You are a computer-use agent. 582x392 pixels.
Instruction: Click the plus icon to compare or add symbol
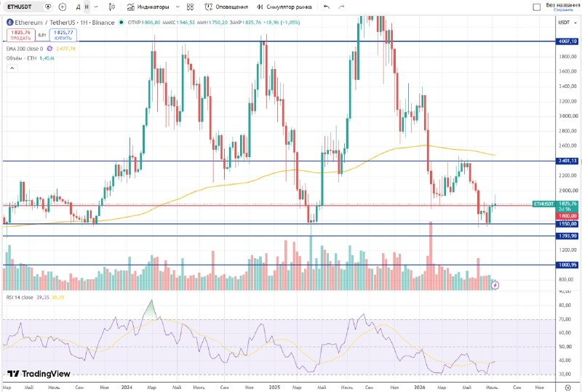click(x=63, y=7)
